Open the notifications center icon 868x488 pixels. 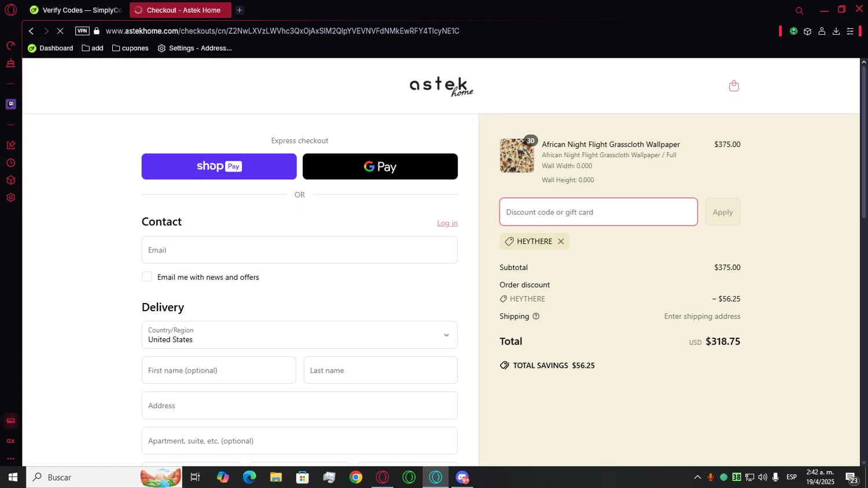coord(852,478)
